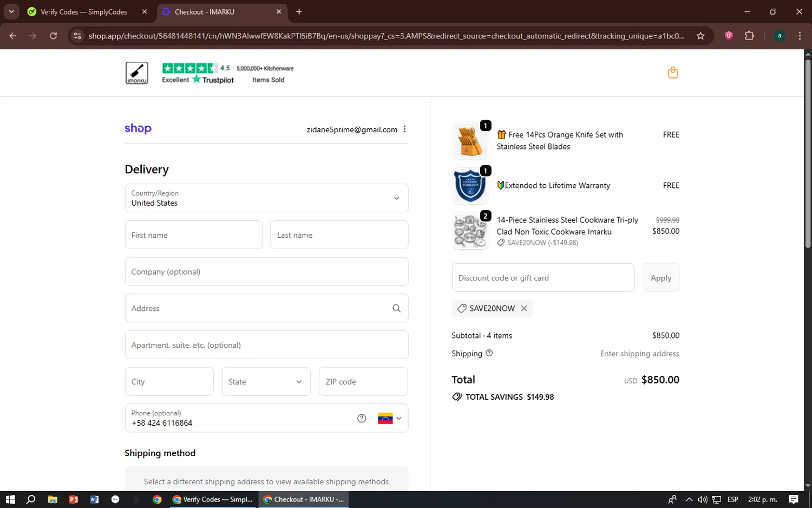This screenshot has height=508, width=812.
Task: Open the tab search dropdown arrow
Action: click(x=11, y=11)
